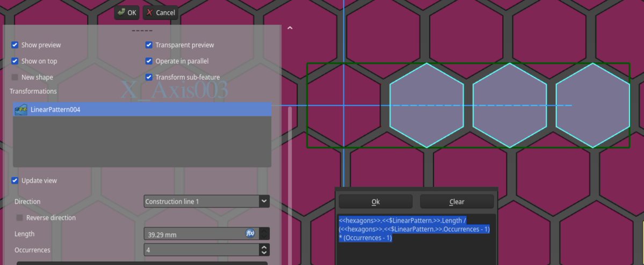The height and width of the screenshot is (265, 644).
Task: Toggle Operate in parallel checkbox
Action: click(x=149, y=61)
